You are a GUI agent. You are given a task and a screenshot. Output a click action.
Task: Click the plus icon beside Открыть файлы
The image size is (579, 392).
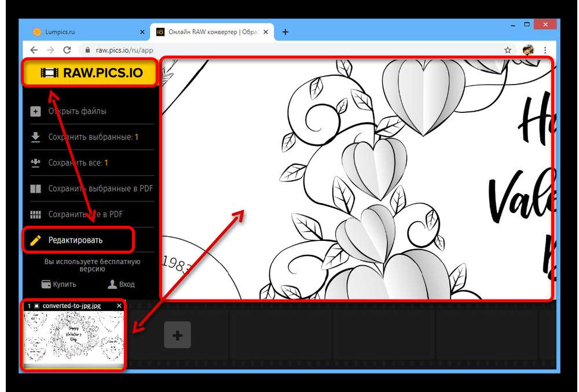click(35, 111)
